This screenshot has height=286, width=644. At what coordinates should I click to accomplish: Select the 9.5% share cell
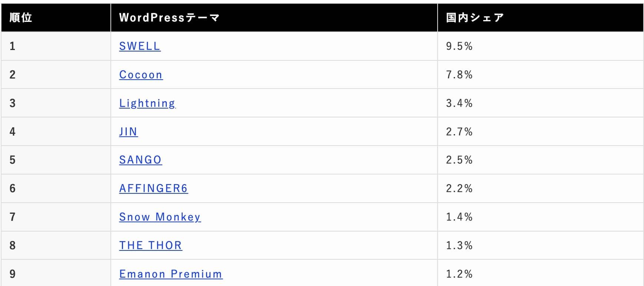point(459,46)
